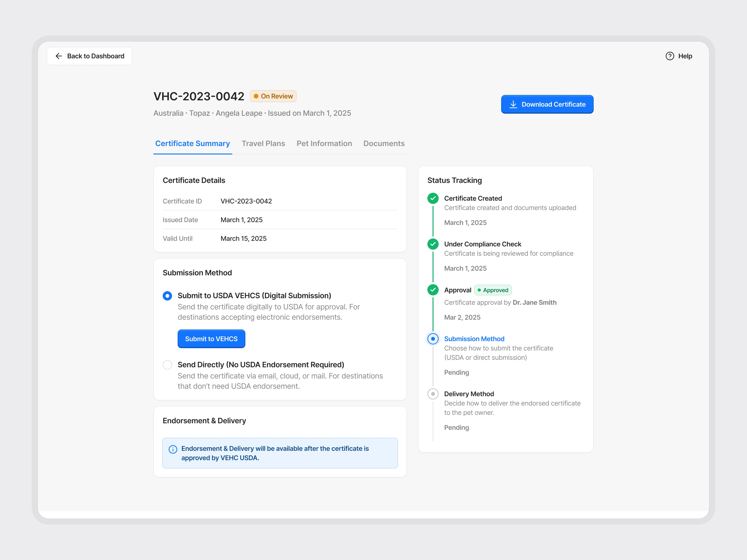Click the info icon in endorsement notice
This screenshot has height=560, width=747.
pos(173,449)
